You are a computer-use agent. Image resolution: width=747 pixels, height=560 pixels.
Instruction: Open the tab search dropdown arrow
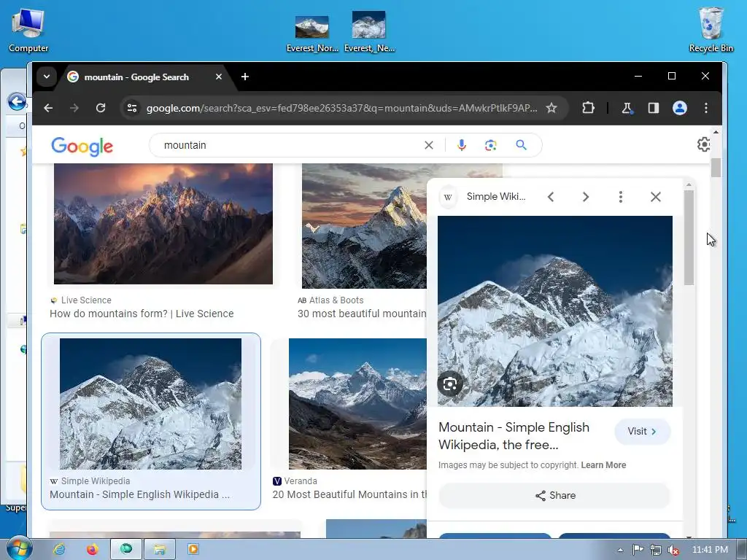coord(47,77)
